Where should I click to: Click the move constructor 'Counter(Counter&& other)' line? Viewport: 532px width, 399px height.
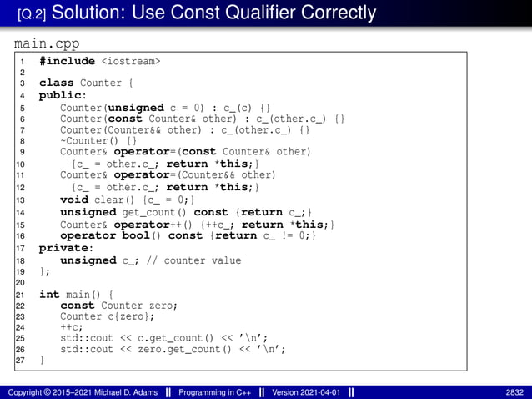(x=185, y=130)
